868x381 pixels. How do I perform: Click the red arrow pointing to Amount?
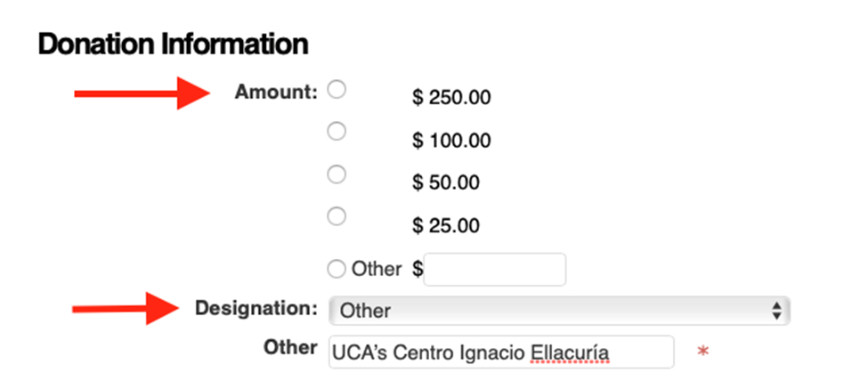pos(142,93)
